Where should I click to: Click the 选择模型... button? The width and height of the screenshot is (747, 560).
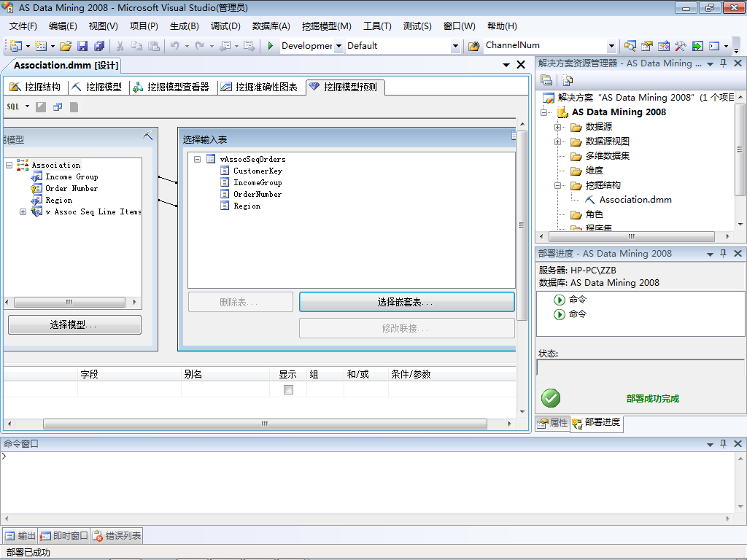point(75,324)
